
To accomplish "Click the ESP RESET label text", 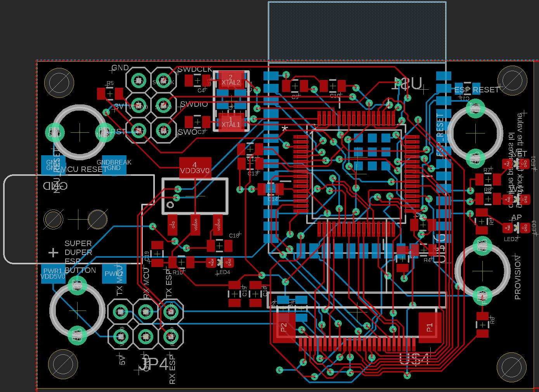I will [x=477, y=90].
